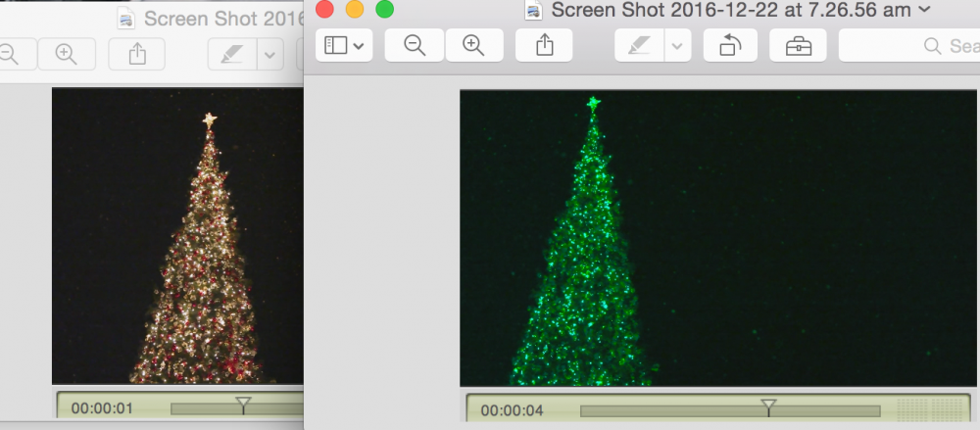This screenshot has width=980, height=430.
Task: Zoom out in the 7.26.56 am window
Action: [x=415, y=45]
